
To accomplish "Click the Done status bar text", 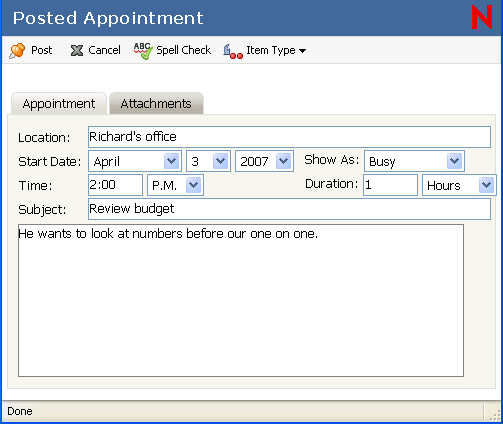I will (x=20, y=411).
